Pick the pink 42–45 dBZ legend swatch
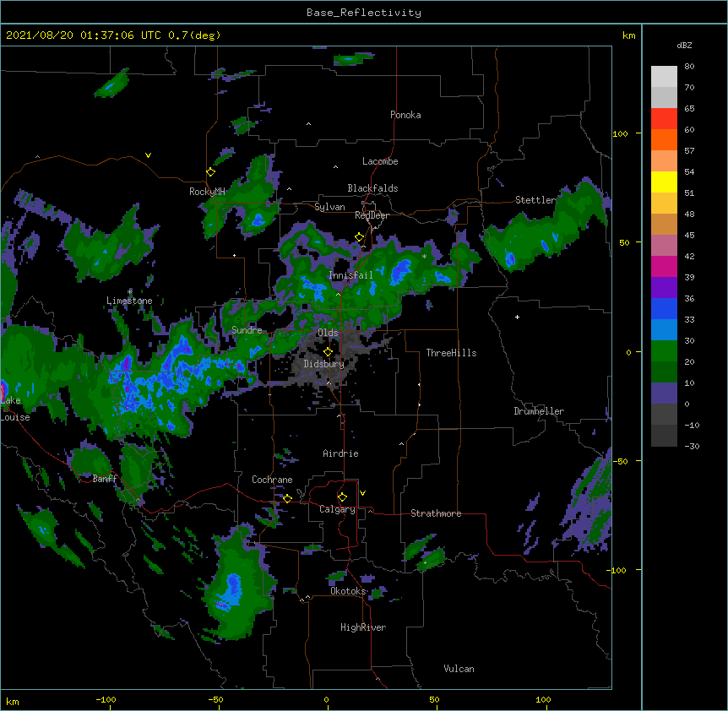 click(x=664, y=246)
